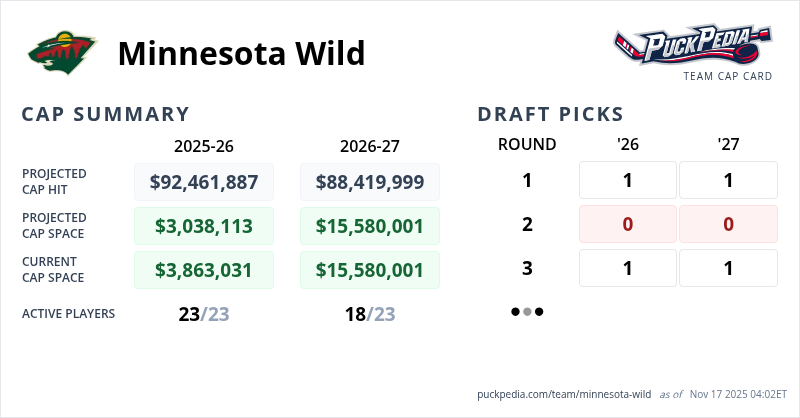The height and width of the screenshot is (418, 800).
Task: Select the round 1 '26 draft pick cell
Action: point(628,181)
